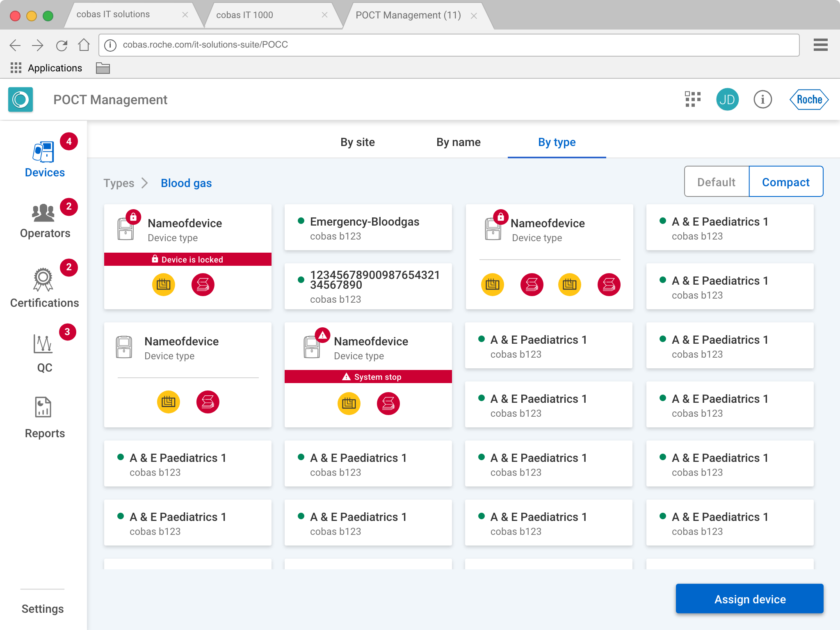Switch to Default view mode

[716, 182]
